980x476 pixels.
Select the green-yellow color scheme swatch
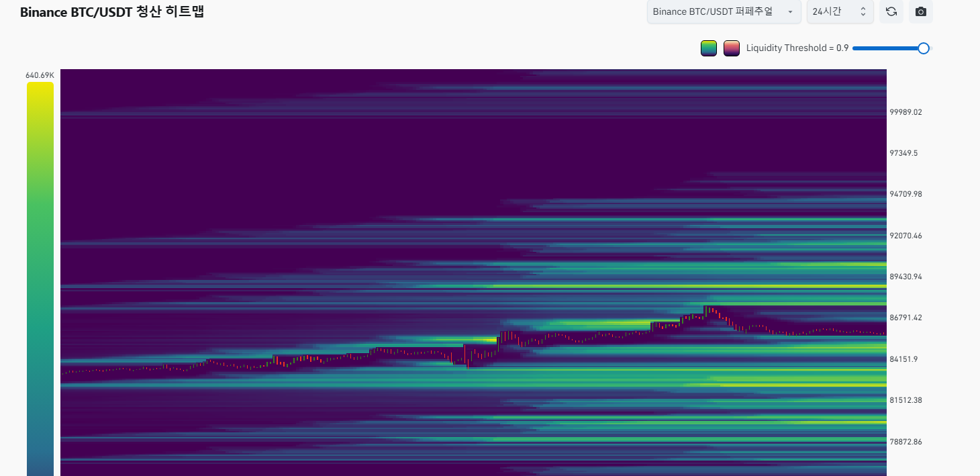click(709, 48)
